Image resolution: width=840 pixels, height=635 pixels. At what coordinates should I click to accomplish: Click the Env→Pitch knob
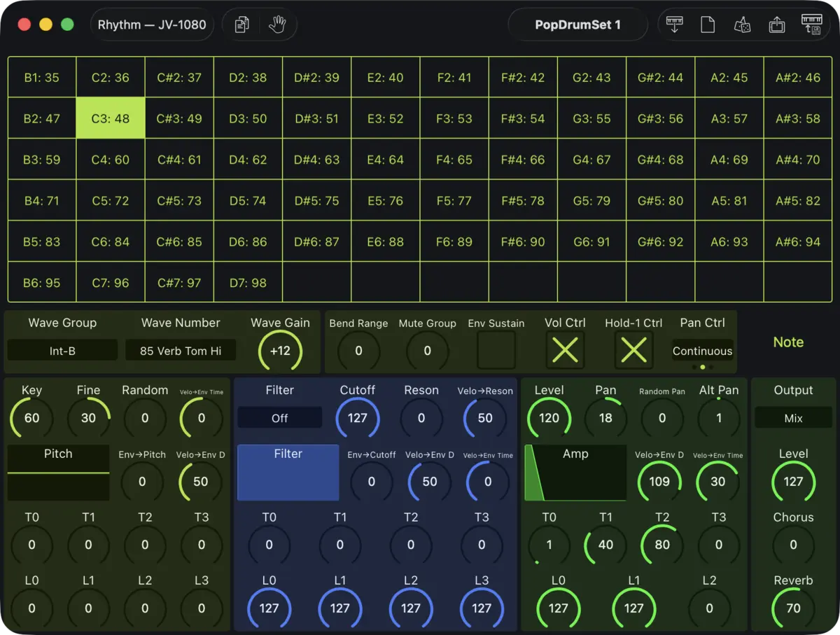(x=142, y=482)
